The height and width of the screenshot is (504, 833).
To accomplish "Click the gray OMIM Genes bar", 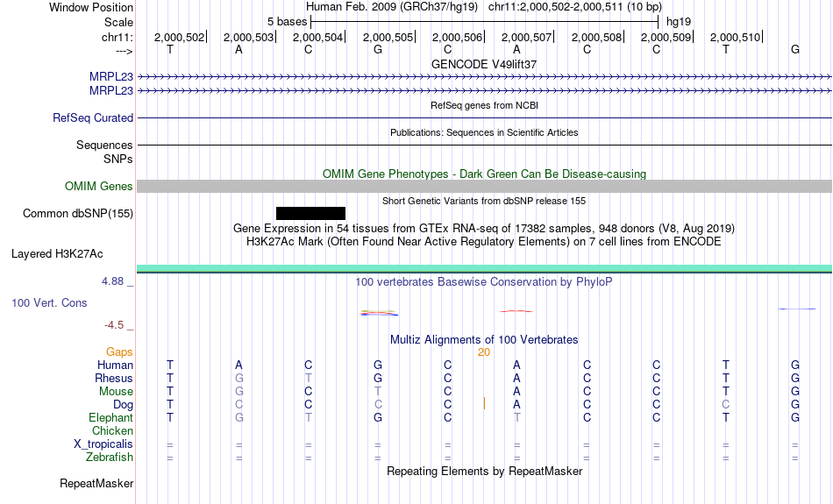I will click(x=484, y=187).
